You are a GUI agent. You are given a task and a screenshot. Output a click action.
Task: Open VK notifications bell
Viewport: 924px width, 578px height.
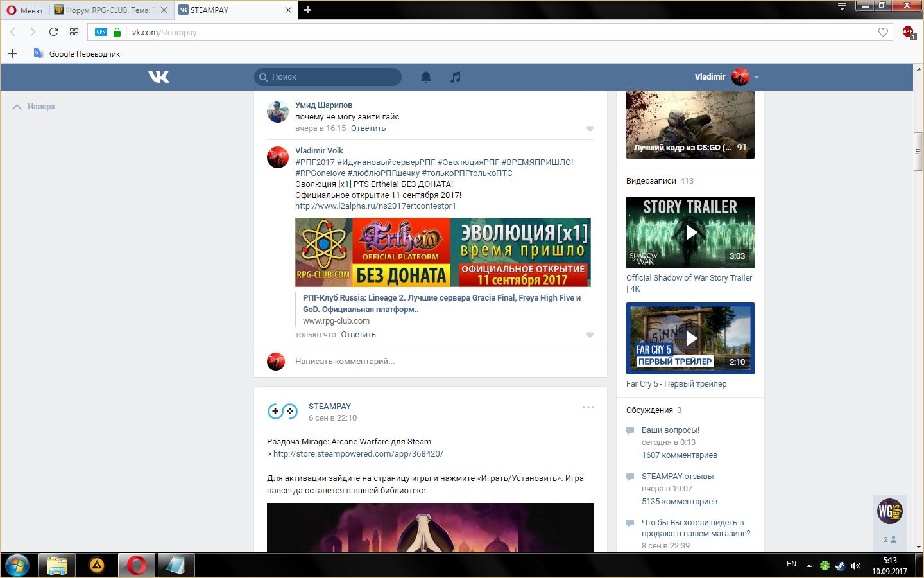426,77
